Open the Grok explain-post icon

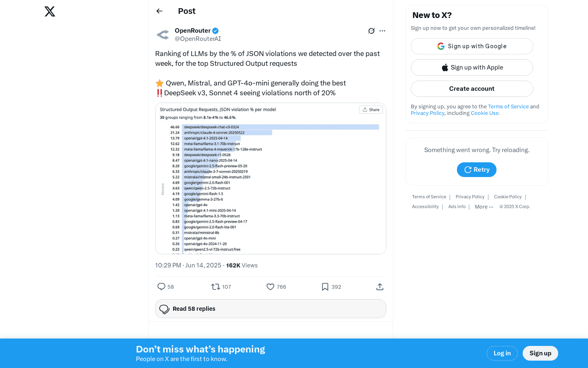(371, 31)
